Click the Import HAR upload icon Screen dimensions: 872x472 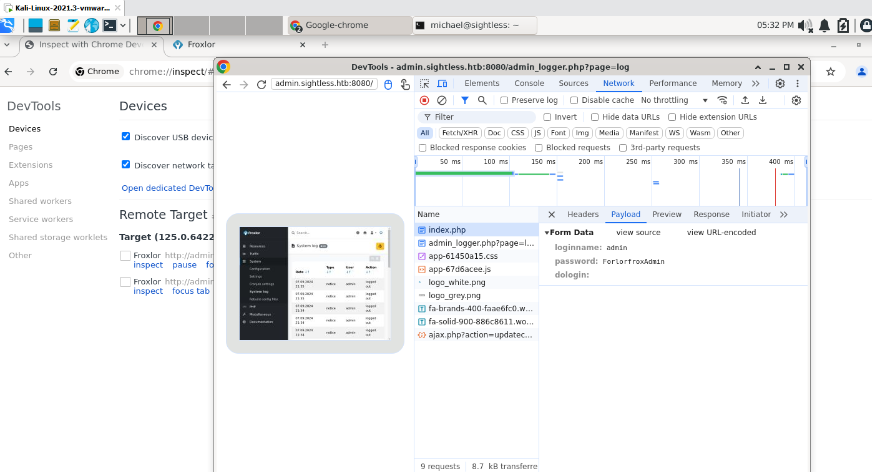(x=744, y=100)
